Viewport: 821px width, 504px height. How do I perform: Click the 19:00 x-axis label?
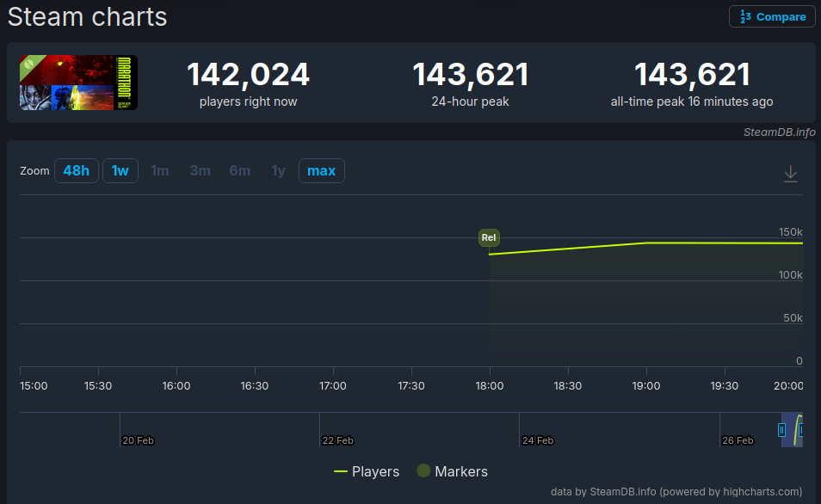(x=646, y=385)
